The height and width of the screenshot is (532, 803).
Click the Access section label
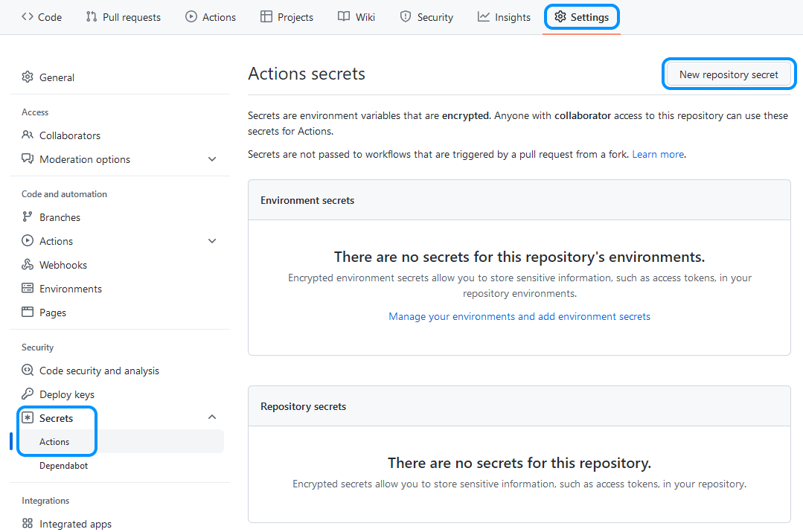pos(35,112)
